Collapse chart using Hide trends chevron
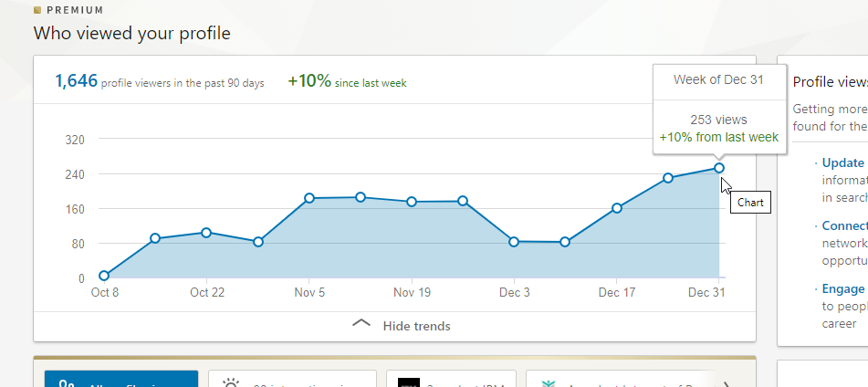Screen dimensions: 868x387 click(361, 325)
